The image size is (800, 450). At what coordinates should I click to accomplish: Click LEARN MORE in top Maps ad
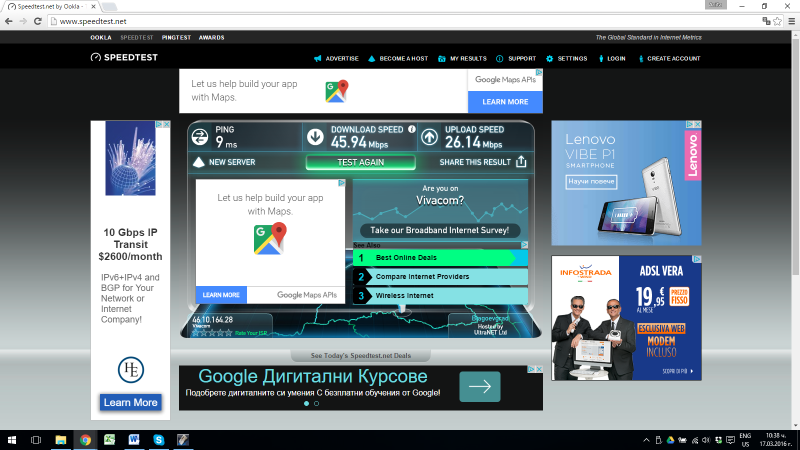coord(505,102)
